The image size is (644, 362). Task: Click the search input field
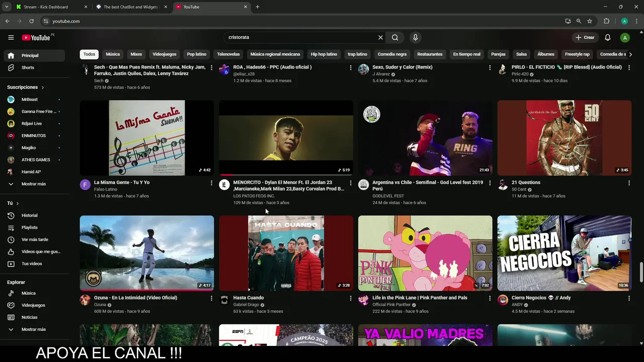click(x=302, y=37)
